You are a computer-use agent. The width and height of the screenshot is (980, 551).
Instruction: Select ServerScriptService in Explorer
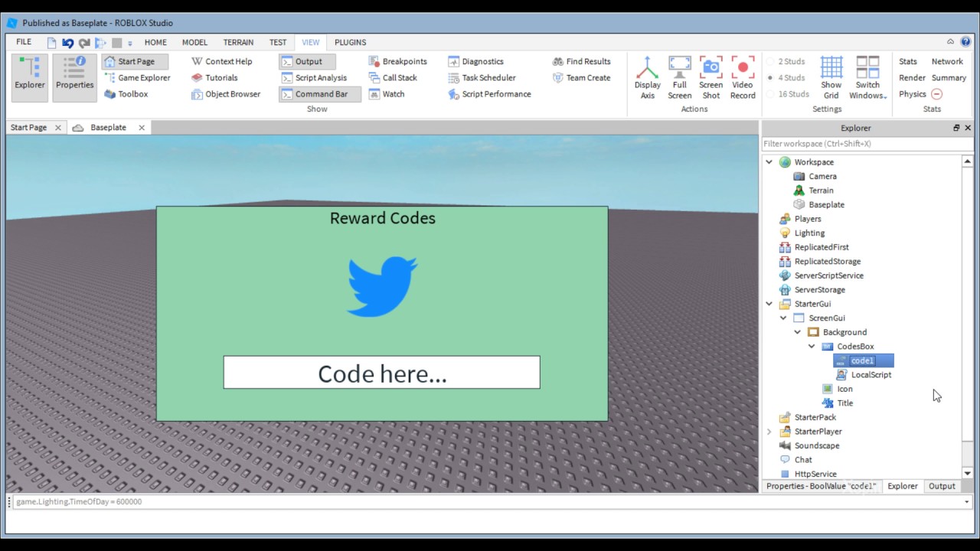point(828,275)
